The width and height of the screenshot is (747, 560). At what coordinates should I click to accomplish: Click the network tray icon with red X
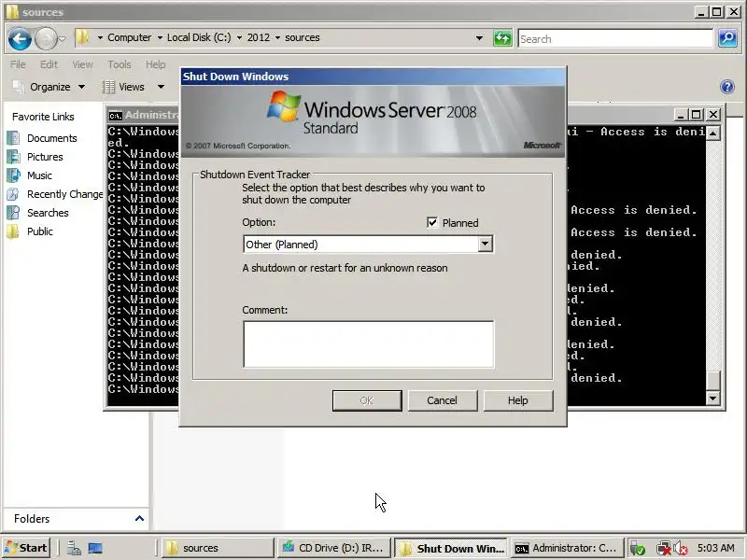(663, 549)
